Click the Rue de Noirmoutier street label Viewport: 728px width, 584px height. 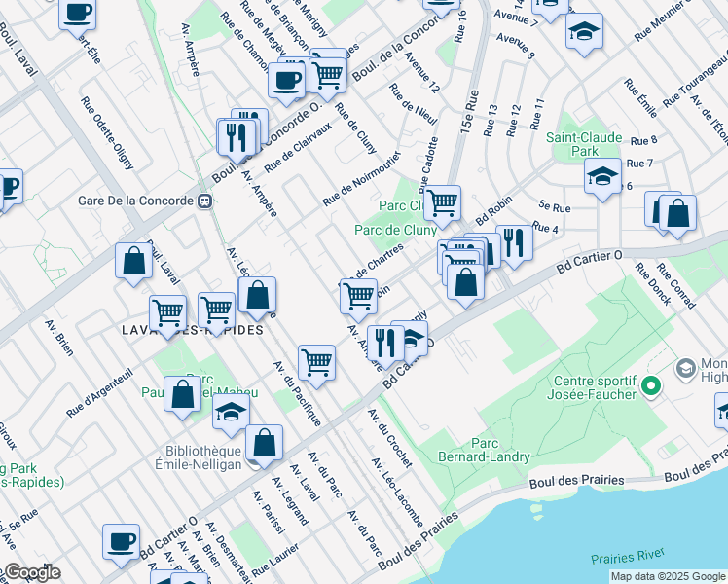click(x=362, y=179)
